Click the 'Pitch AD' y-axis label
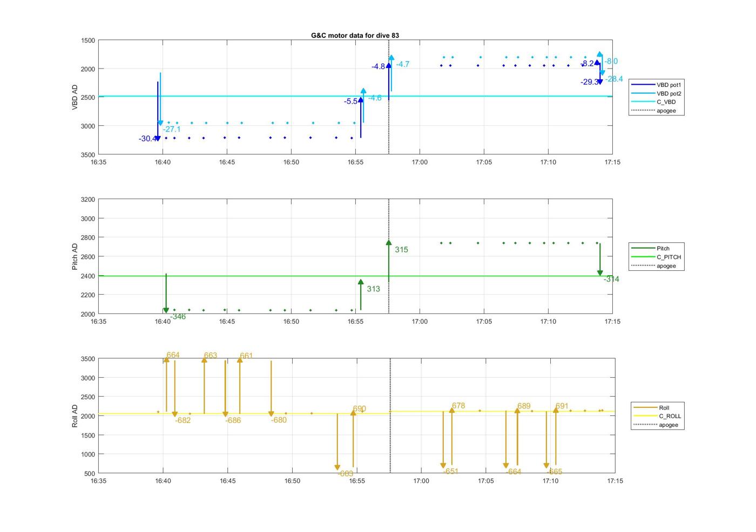 coord(75,256)
